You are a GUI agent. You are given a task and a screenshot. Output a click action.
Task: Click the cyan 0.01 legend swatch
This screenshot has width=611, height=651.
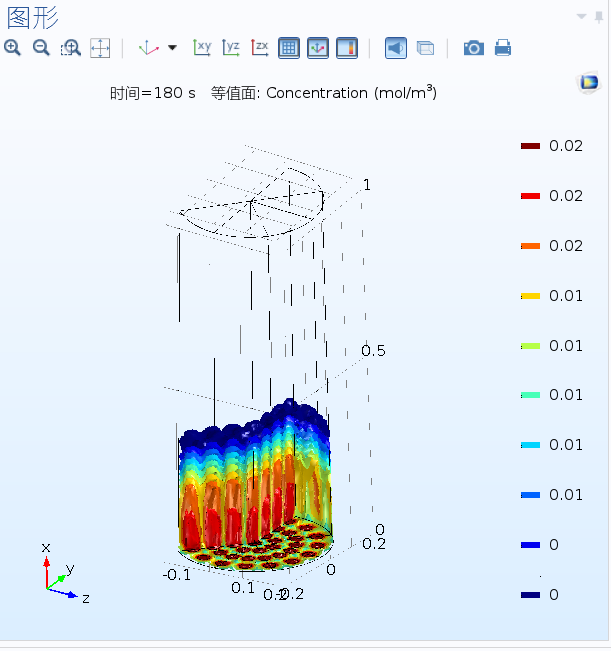coord(530,445)
